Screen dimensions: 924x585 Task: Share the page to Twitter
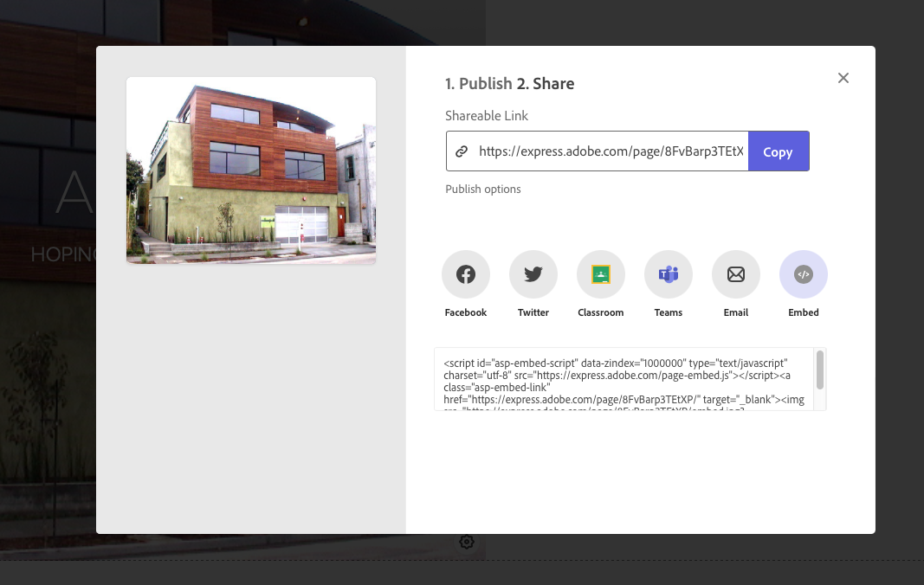click(x=533, y=273)
